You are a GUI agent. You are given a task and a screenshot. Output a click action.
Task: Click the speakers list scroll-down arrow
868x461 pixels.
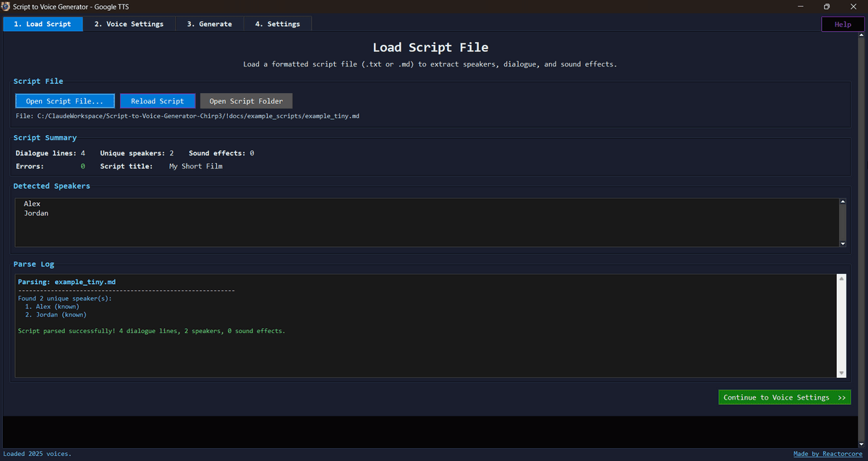coord(841,244)
